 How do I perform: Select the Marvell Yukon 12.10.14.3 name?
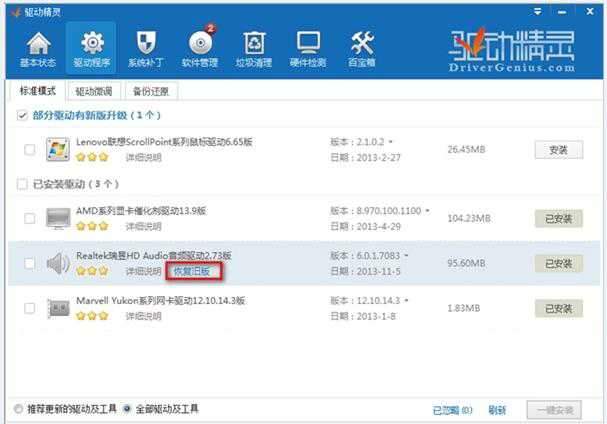[160, 300]
